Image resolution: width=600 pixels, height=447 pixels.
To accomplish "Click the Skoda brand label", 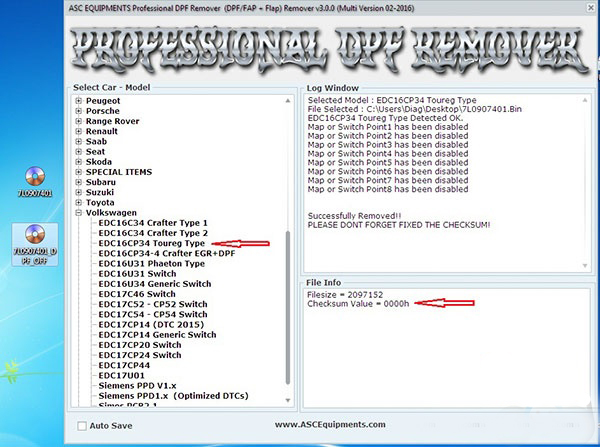I will pyautogui.click(x=99, y=162).
